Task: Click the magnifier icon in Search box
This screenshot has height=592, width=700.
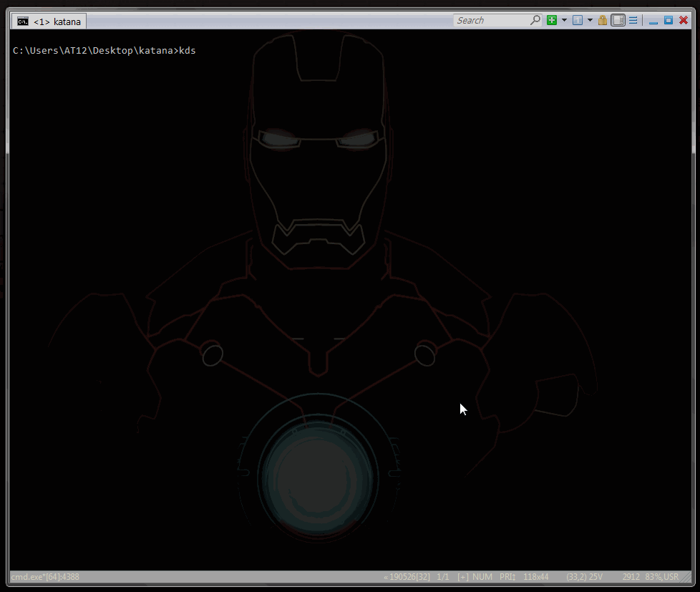Action: (535, 20)
